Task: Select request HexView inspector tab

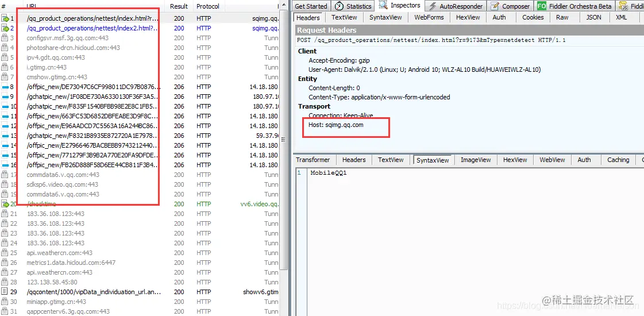Action: pos(468,17)
